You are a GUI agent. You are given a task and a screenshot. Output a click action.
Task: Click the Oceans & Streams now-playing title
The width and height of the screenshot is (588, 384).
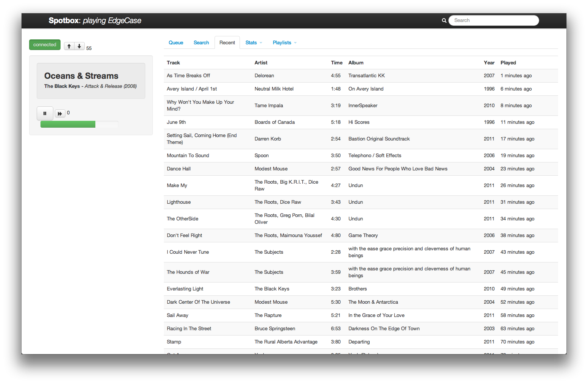tap(81, 76)
